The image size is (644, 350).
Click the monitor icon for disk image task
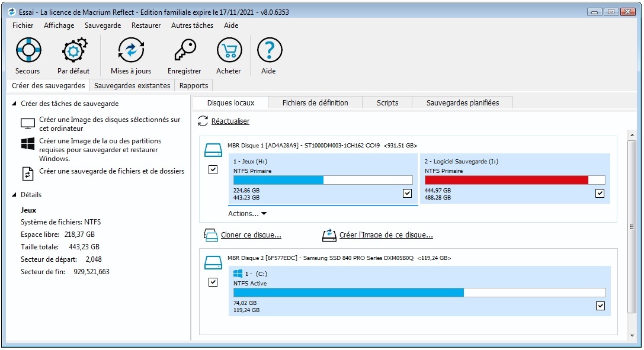[x=28, y=123]
